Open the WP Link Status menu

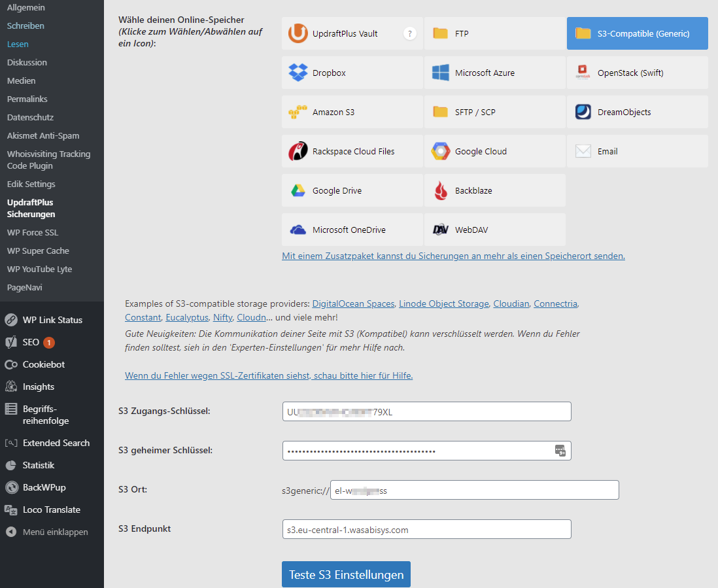52,320
